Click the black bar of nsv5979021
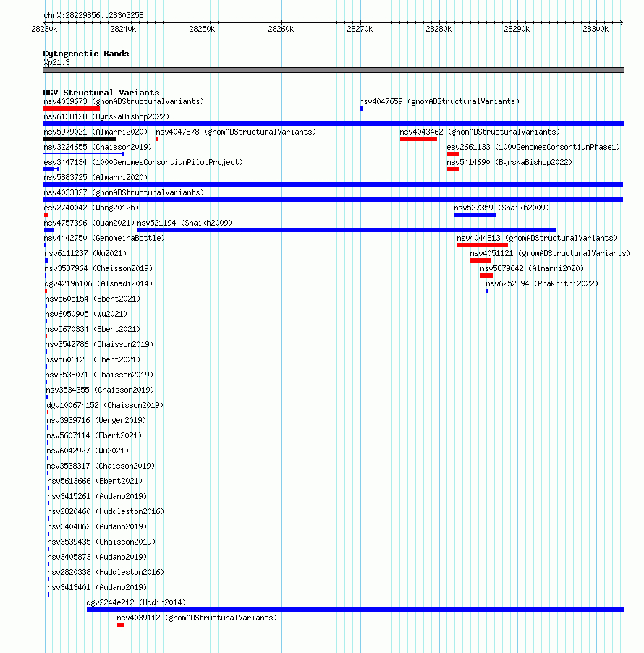The width and height of the screenshot is (644, 653). coord(79,139)
